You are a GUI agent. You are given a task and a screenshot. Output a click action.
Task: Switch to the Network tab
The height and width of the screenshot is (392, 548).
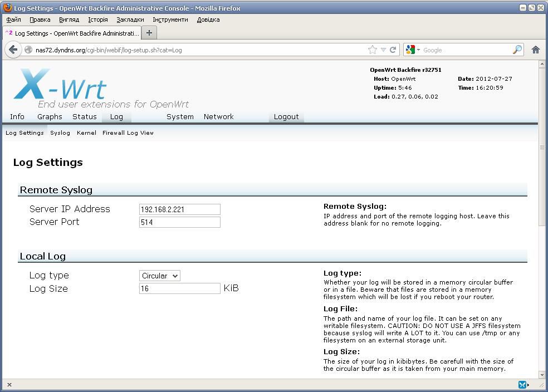coord(218,116)
